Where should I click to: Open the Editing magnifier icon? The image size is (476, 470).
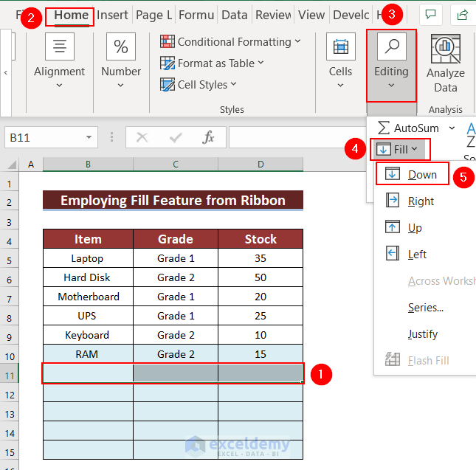click(x=392, y=46)
